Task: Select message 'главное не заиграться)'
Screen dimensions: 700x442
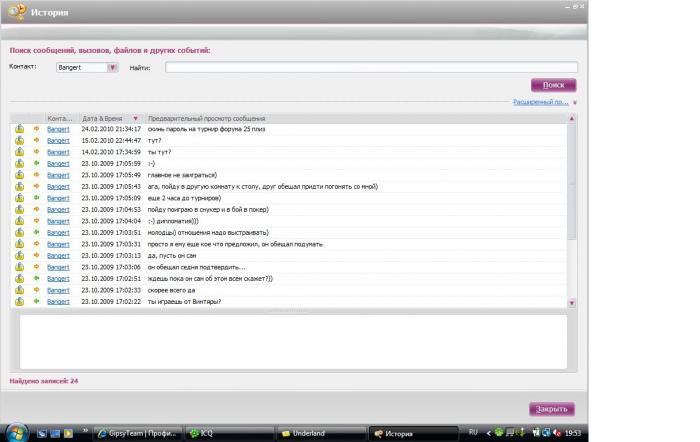Action: pyautogui.click(x=182, y=175)
